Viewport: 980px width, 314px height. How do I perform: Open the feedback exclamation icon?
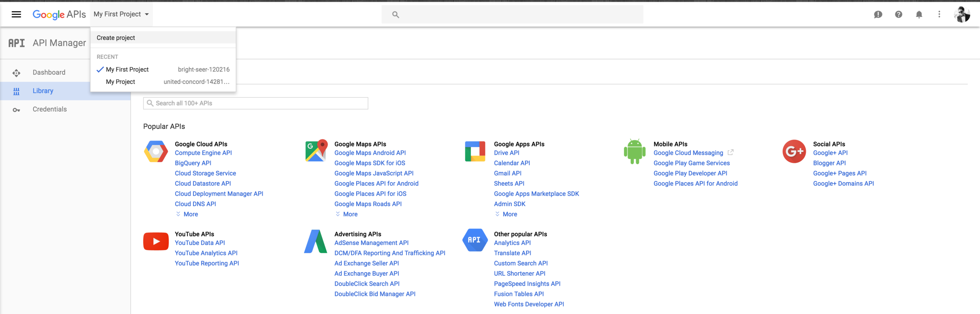878,15
